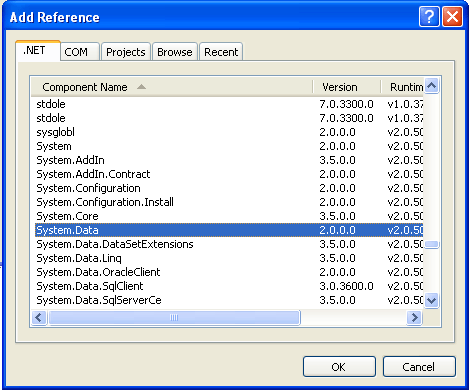This screenshot has height=391, width=469.
Task: Choose System.Data.SqlServerCe from the list
Action: coord(229,300)
